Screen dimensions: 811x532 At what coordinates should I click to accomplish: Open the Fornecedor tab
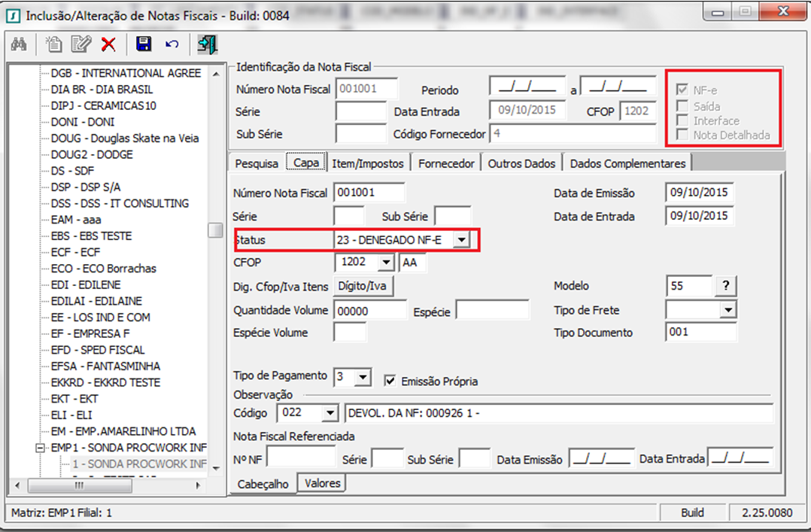pos(446,163)
